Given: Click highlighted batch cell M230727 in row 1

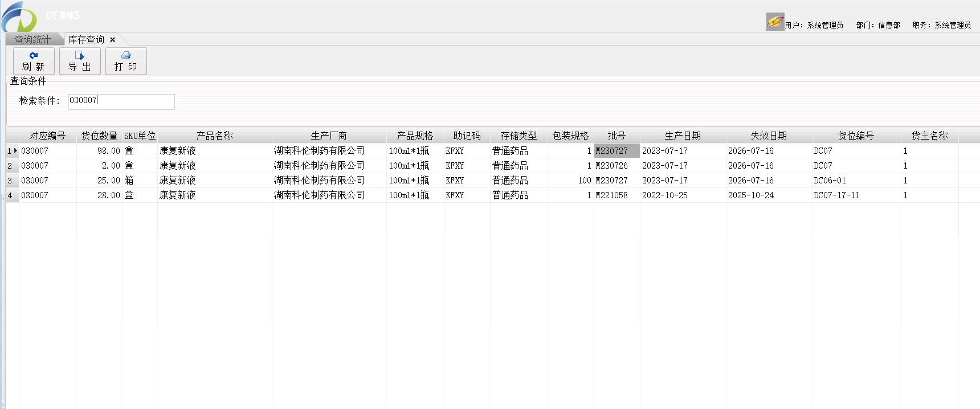Looking at the screenshot, I should click(616, 151).
